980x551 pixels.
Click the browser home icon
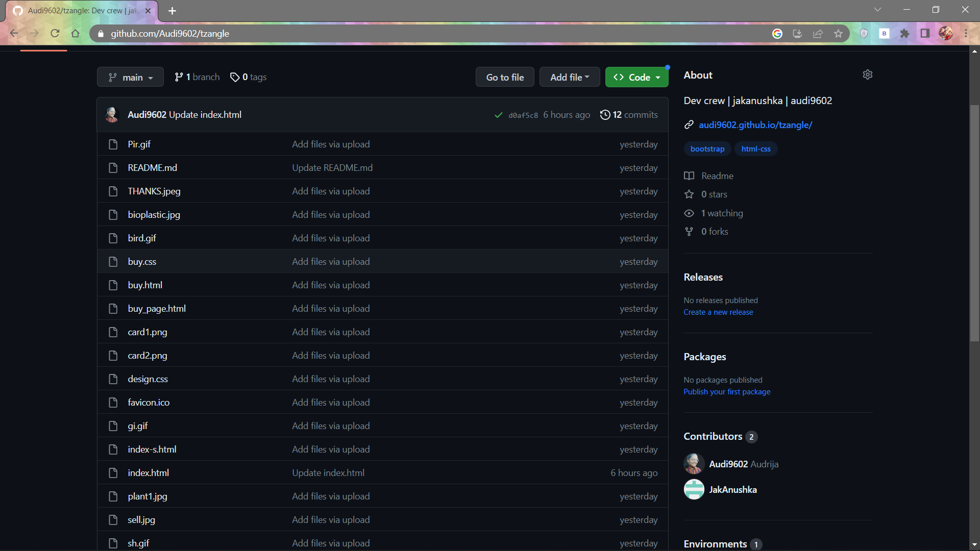(76, 34)
